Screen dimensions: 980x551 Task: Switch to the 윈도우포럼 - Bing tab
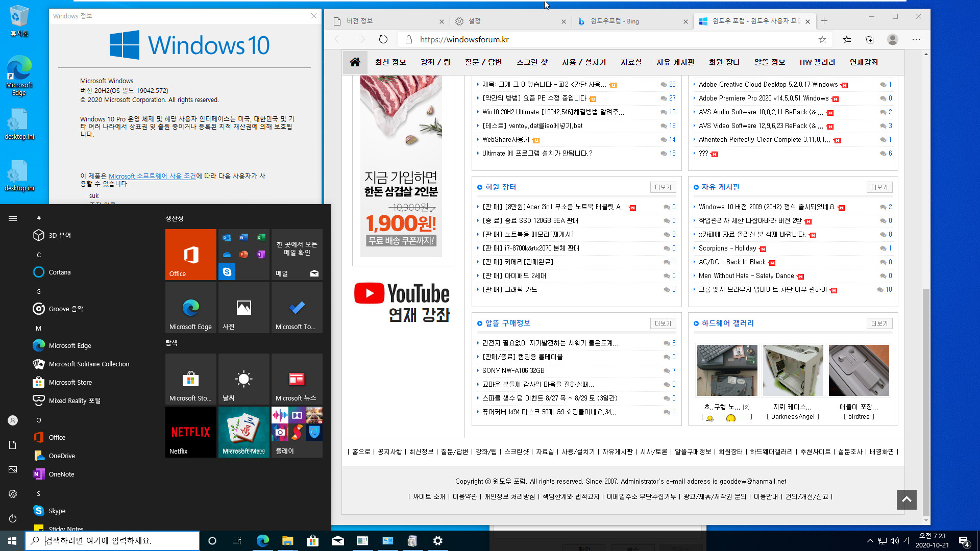coord(631,21)
